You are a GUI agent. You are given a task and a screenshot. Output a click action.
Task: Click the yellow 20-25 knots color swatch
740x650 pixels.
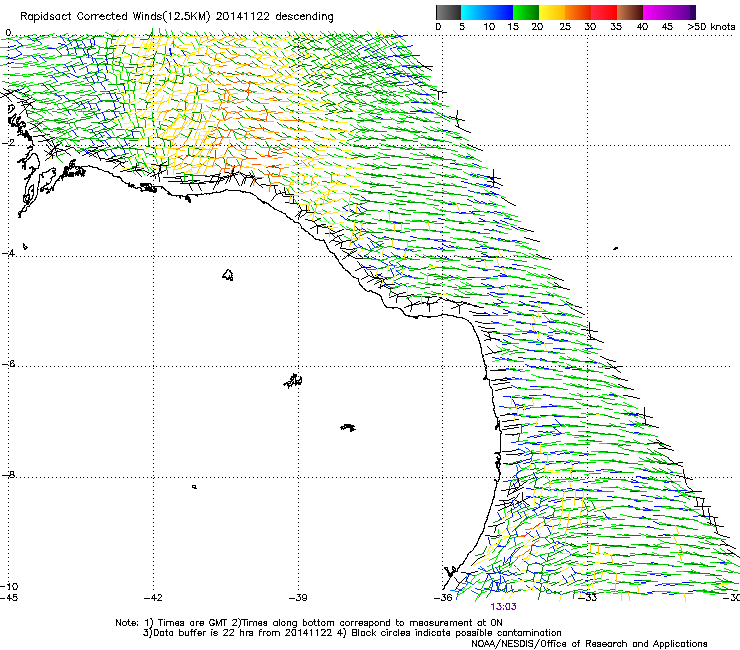point(552,12)
